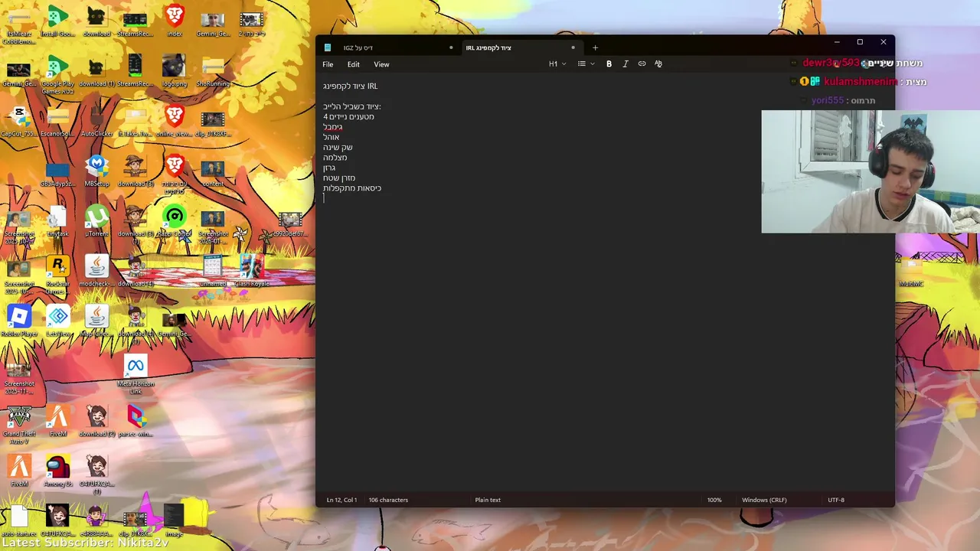Open the list style dropdown

pos(586,64)
